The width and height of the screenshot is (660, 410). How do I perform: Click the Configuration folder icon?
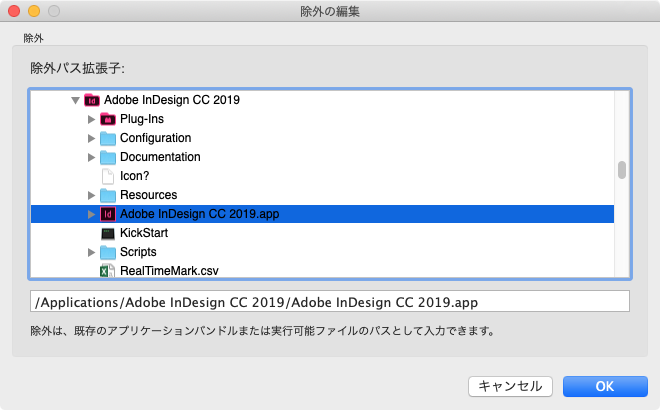108,138
